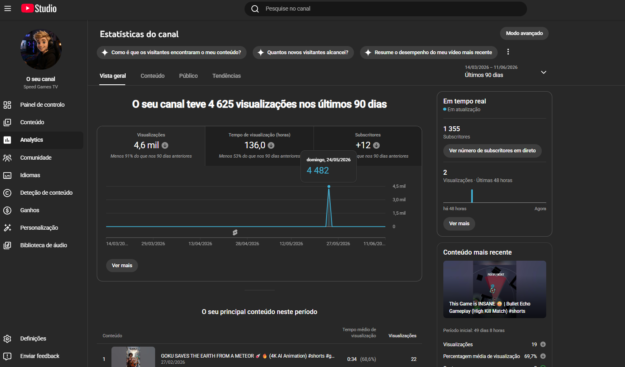The height and width of the screenshot is (367, 625).
Task: Click the chart peak point on 24/05/2026
Action: point(329,186)
